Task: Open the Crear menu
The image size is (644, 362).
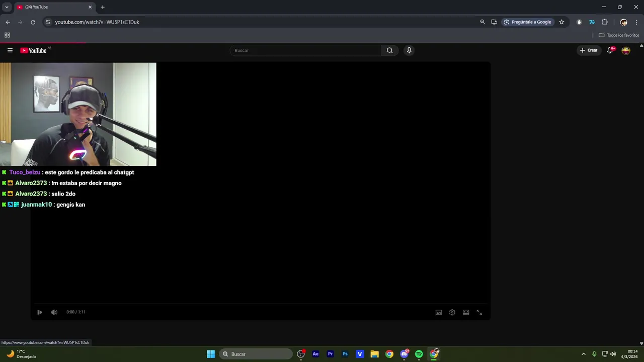Action: click(x=589, y=50)
